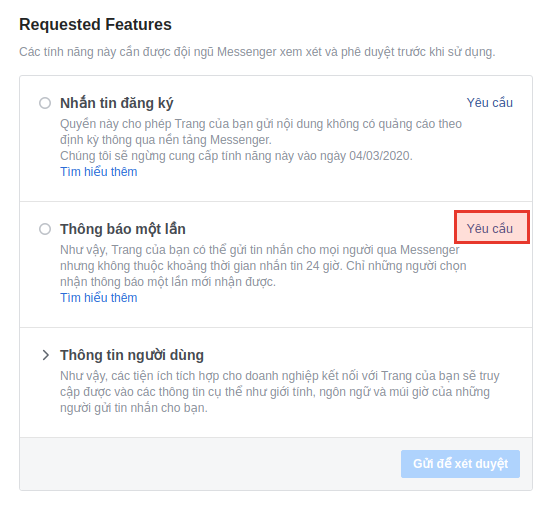The width and height of the screenshot is (549, 507).
Task: Click the Gửi để xét duyệt button
Action: coord(460,464)
